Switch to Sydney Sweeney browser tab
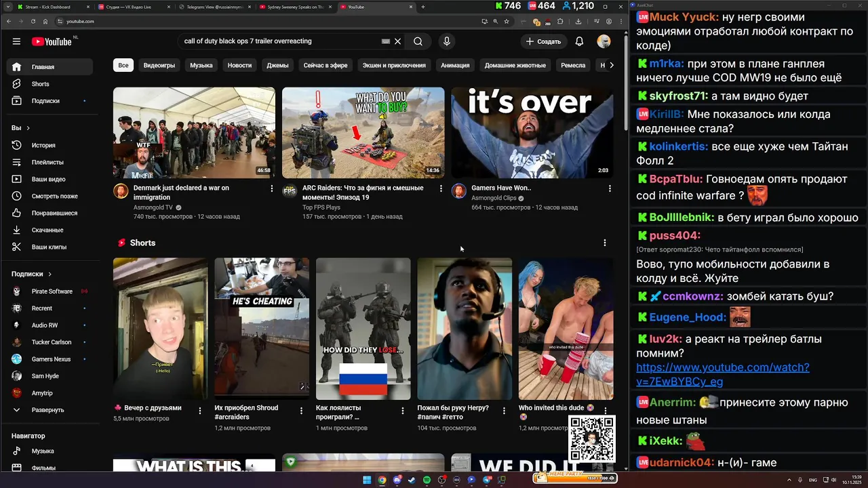This screenshot has width=868, height=488. tap(296, 7)
